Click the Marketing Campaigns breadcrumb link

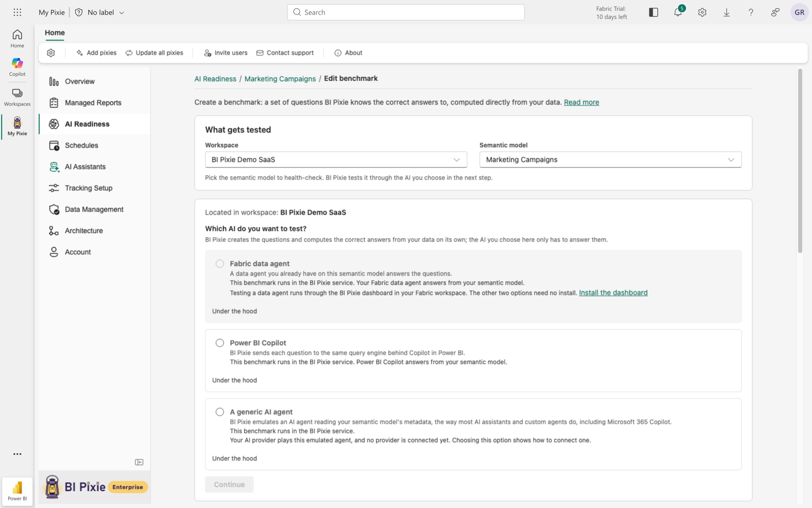[x=280, y=79]
